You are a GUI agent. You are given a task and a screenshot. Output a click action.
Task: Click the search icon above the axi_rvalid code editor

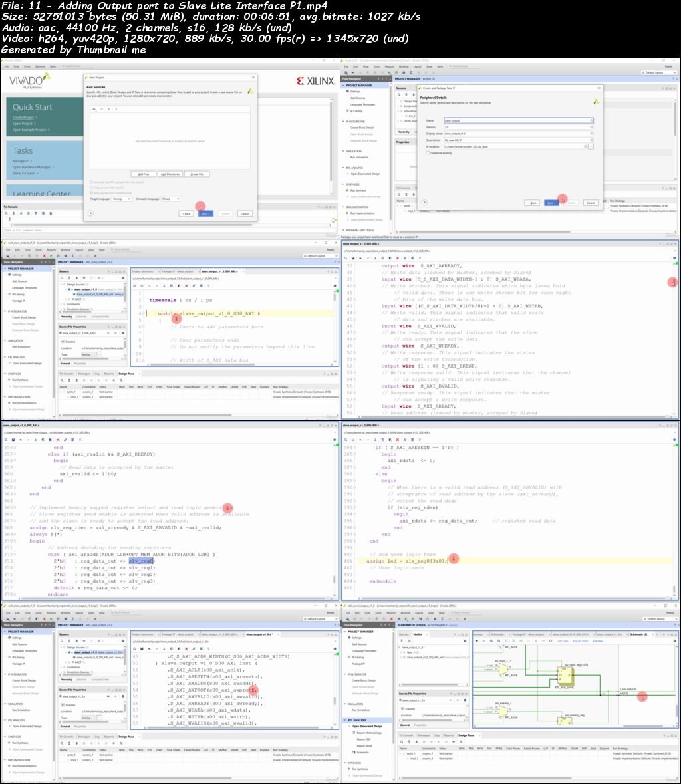coord(6,440)
